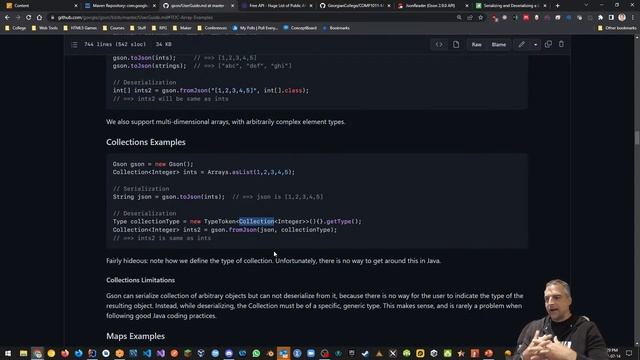Open the College bookmarks folder
Image resolution: width=640 pixels, height=360 pixels.
pyautogui.click(x=16, y=28)
